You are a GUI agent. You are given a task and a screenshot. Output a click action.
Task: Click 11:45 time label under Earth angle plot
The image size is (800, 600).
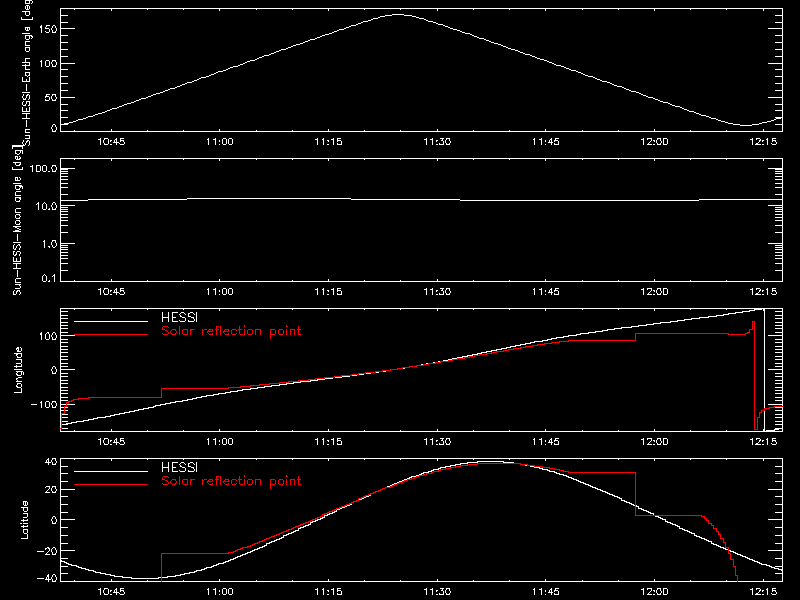[x=546, y=142]
